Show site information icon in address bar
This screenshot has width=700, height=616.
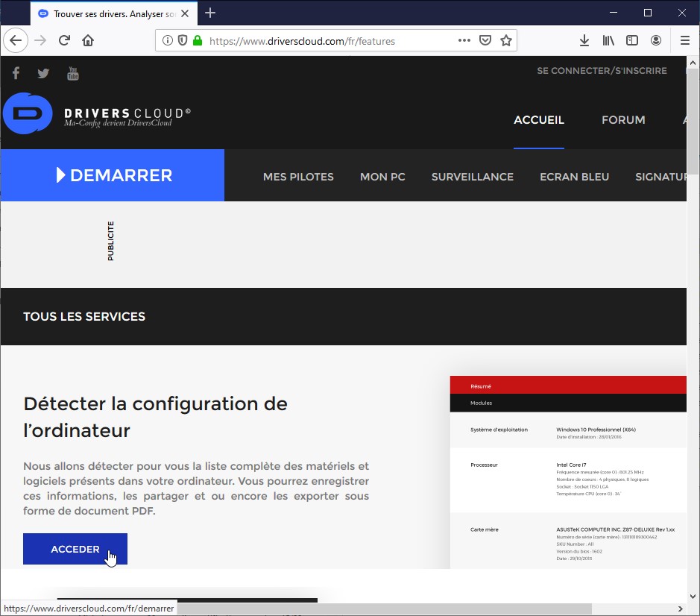168,41
